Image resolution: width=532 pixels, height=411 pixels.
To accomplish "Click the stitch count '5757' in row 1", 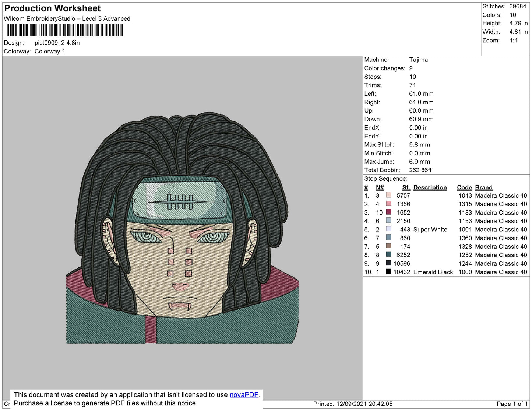I will (403, 195).
